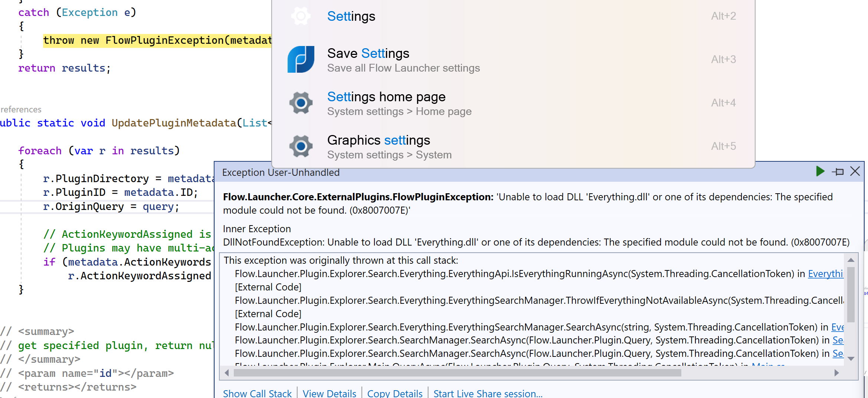Image resolution: width=868 pixels, height=398 pixels.
Task: Click the call stack horizontal scrollbar thumb
Action: click(x=457, y=373)
